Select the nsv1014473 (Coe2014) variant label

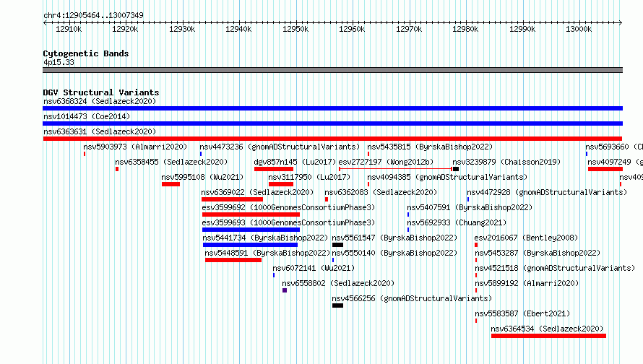(x=87, y=116)
